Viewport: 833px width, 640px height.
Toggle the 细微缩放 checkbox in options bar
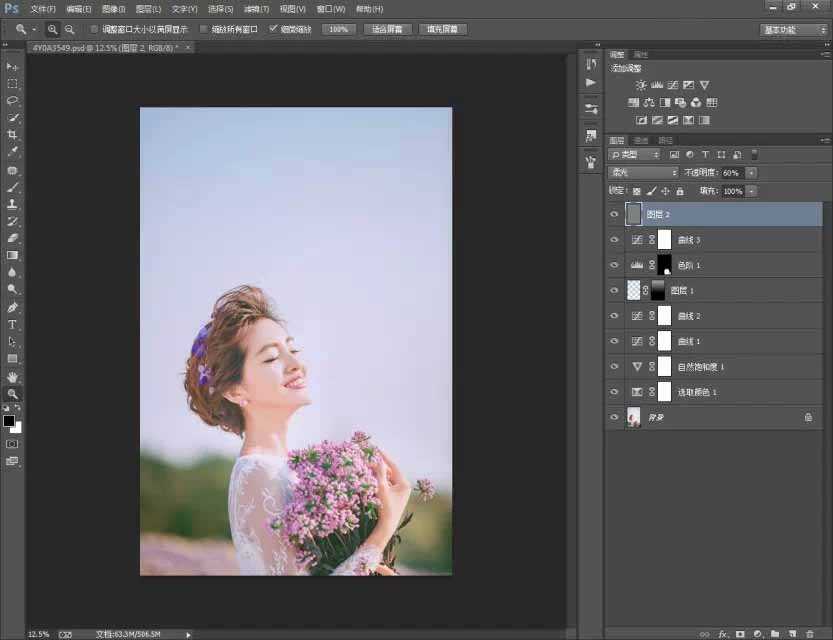(x=270, y=28)
